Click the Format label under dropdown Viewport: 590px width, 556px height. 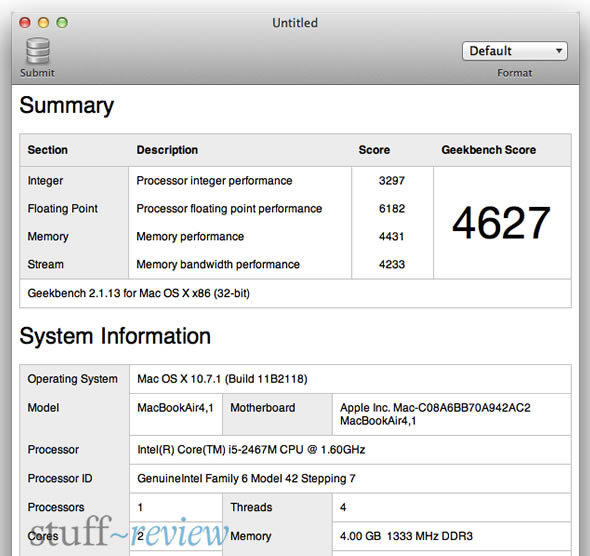coord(514,73)
